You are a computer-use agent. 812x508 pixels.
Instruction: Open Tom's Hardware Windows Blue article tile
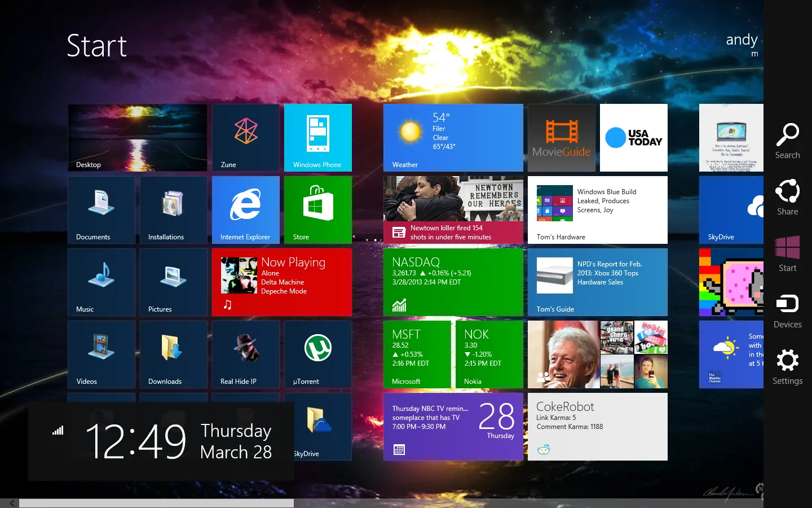point(598,210)
